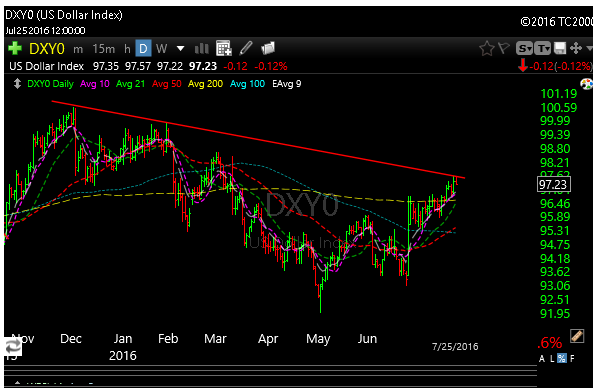Click the magenta 'Avg 10' legend label
The width and height of the screenshot is (593, 388).
point(95,84)
